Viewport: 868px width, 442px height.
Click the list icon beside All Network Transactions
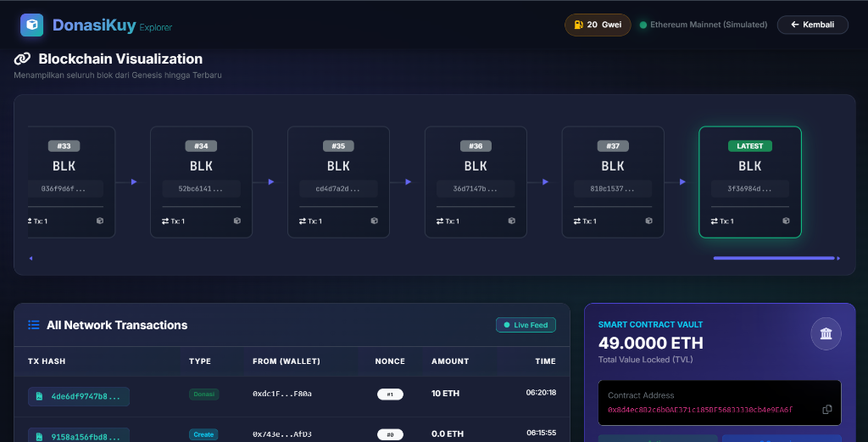pos(34,325)
